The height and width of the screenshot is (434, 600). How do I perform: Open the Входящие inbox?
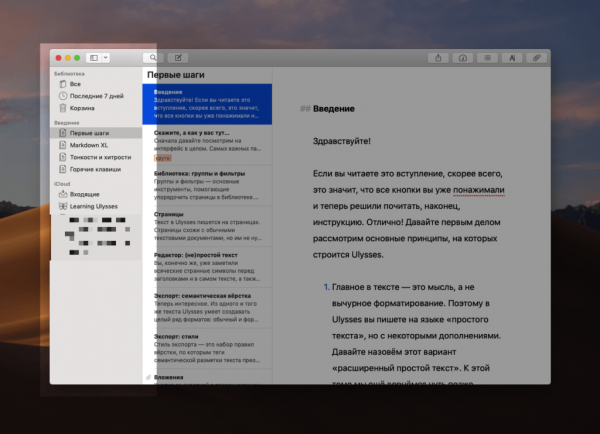(96, 194)
